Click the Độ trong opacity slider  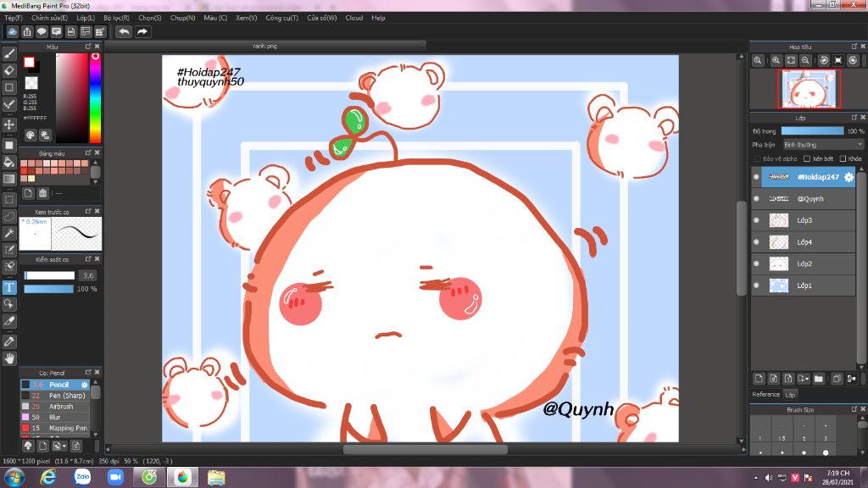click(813, 131)
